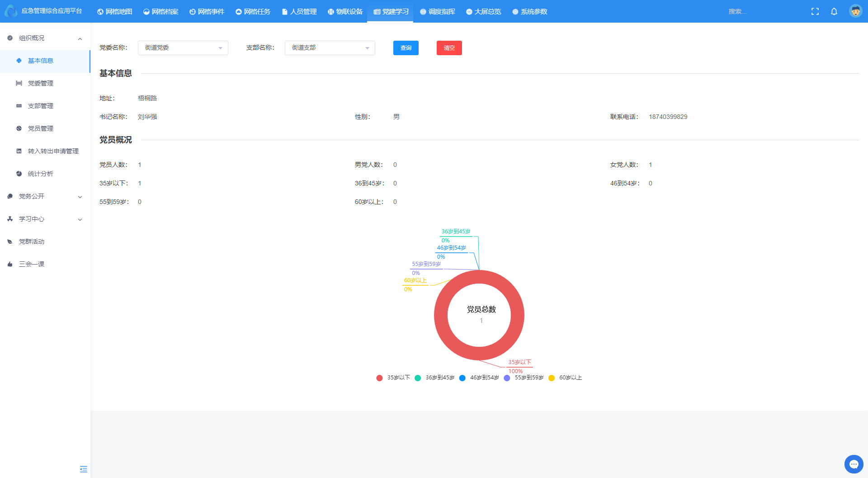Toggle 55岁到59岁 legend item
The image size is (868, 478).
pos(524,378)
